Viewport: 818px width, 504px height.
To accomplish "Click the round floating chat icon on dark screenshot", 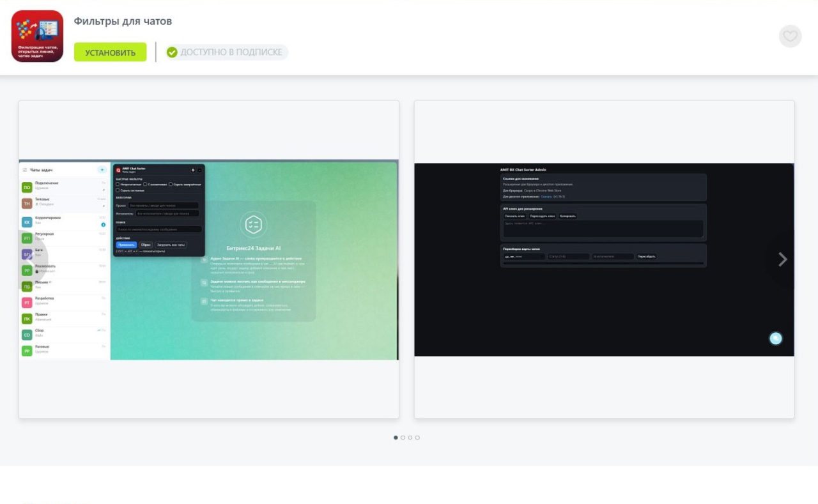I will 775,339.
